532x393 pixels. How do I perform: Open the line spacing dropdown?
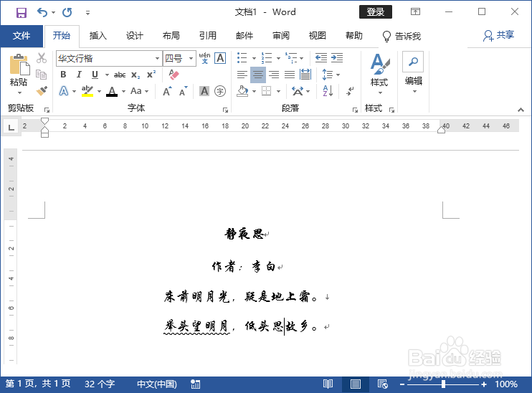[331, 75]
